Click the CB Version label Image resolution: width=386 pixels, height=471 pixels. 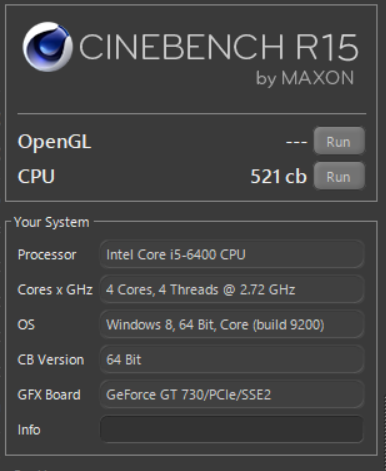[x=51, y=360]
